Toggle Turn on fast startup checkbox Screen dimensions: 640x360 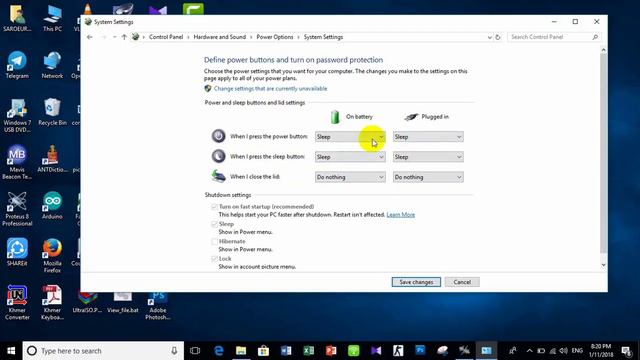coord(214,207)
